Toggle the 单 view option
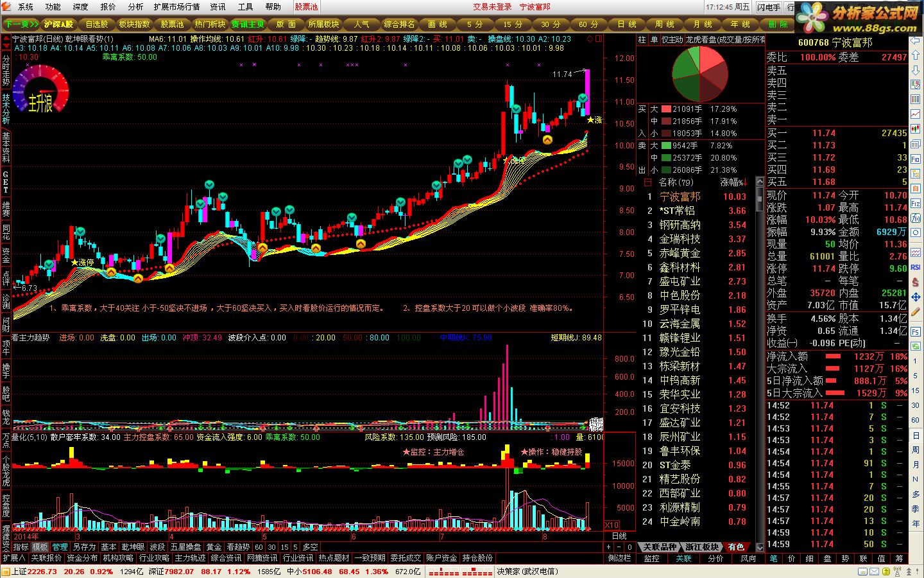Viewport: 924px width, 578px height. (654, 39)
